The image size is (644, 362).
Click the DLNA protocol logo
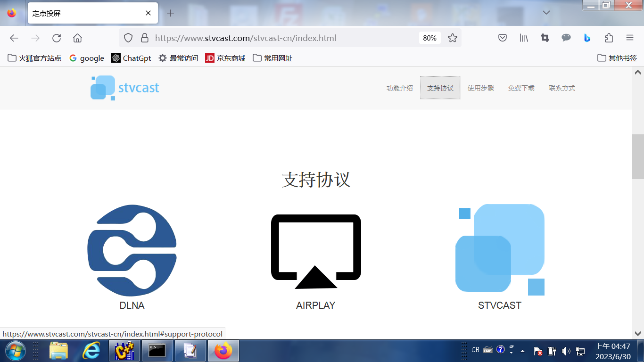[x=132, y=250]
